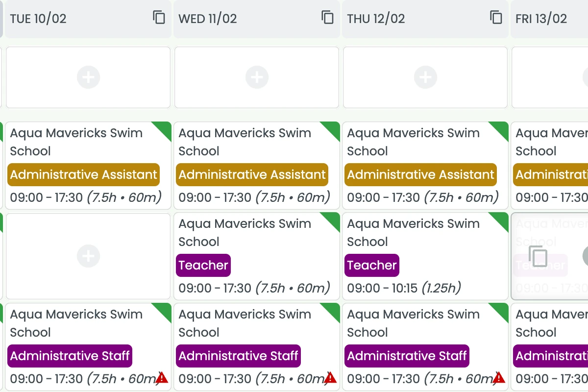Click green corner flag on Wednesday Teacher shift
588x392 pixels.
(x=332, y=220)
